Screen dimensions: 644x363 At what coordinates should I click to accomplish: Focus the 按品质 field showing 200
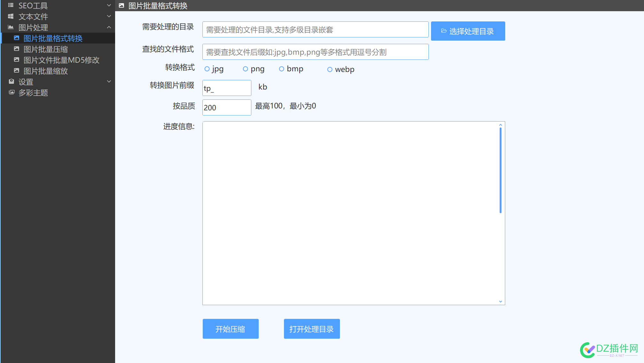point(227,107)
